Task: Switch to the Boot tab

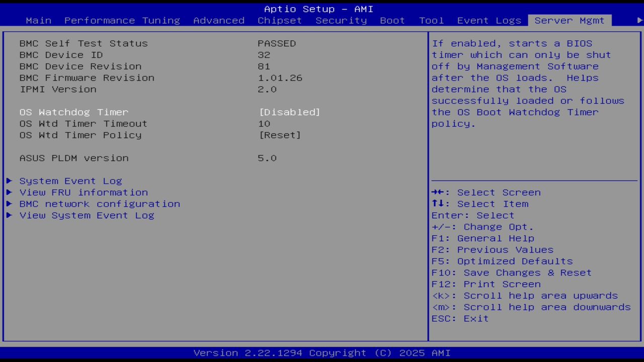Action: pos(392,20)
